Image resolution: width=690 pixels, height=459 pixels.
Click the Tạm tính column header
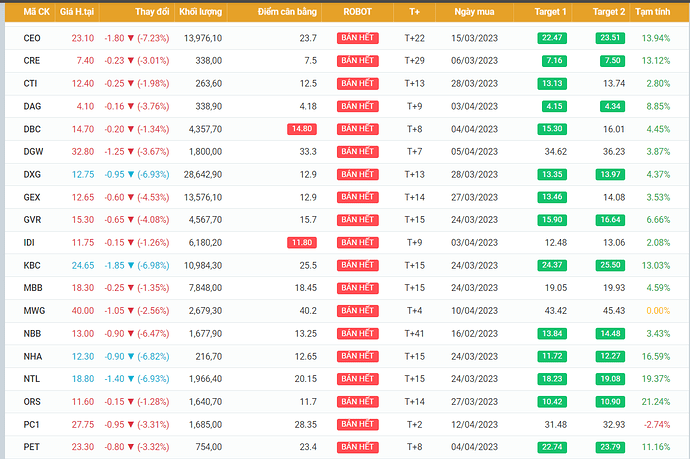coord(652,12)
